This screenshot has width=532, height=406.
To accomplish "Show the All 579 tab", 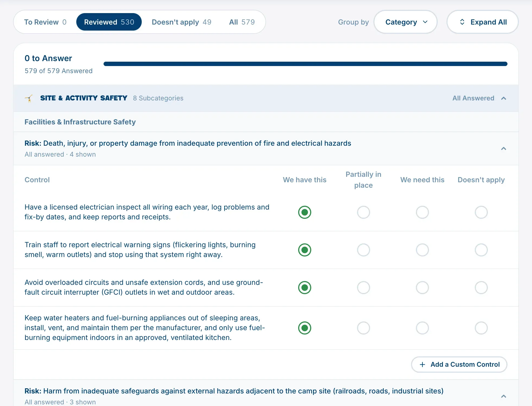I will (242, 22).
